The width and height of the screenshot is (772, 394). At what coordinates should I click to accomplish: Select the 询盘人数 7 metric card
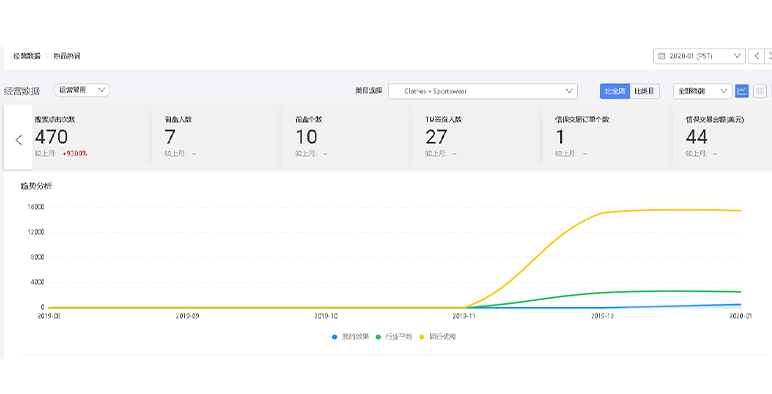click(216, 137)
